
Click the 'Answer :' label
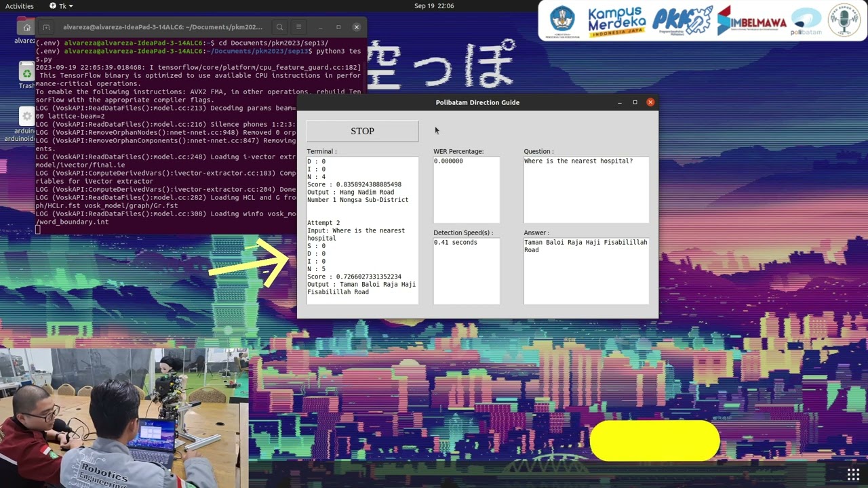(x=536, y=233)
